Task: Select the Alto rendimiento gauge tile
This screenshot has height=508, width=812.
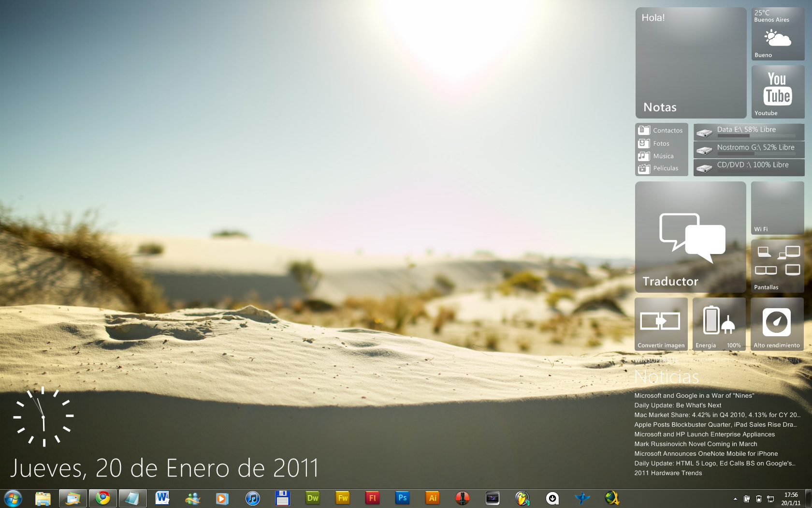Action: 777,324
